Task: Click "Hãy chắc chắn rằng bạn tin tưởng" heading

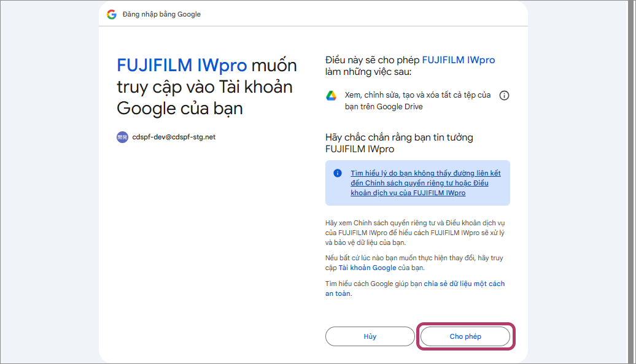Action: [399, 143]
